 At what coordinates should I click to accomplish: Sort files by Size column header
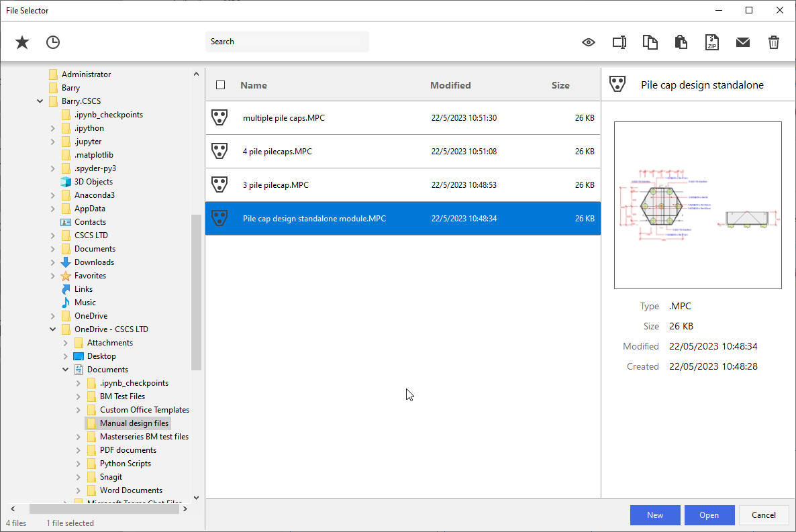tap(560, 85)
